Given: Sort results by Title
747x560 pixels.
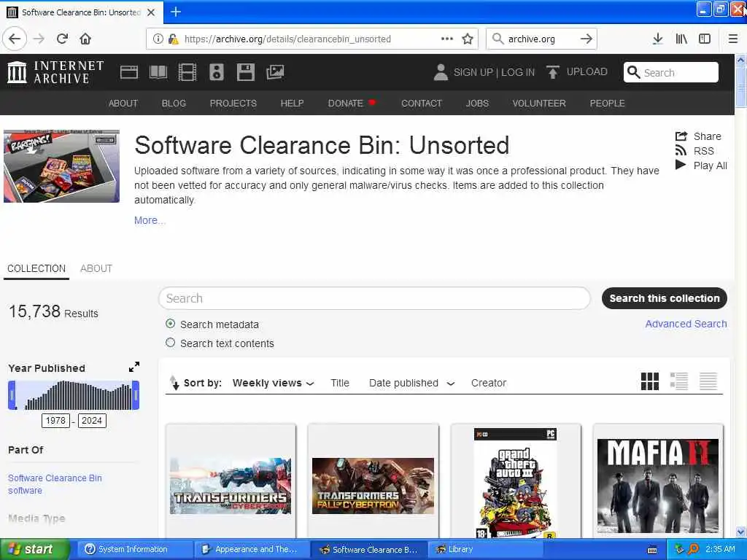Looking at the screenshot, I should tap(340, 384).
